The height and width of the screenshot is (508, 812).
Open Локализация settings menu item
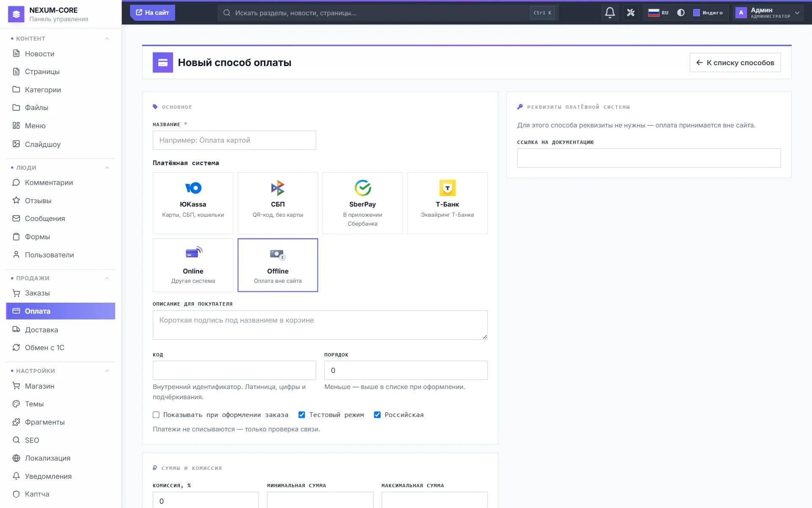click(x=60, y=458)
